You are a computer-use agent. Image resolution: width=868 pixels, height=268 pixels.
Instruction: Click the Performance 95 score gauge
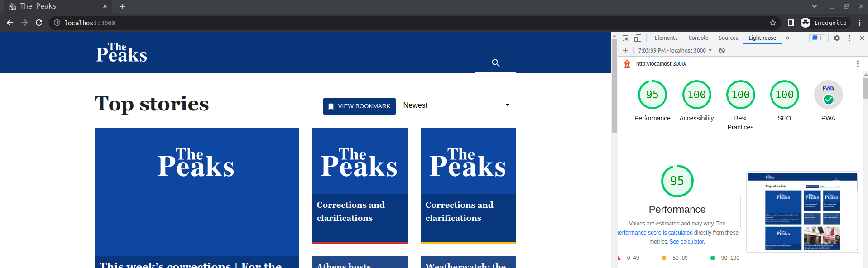[677, 181]
